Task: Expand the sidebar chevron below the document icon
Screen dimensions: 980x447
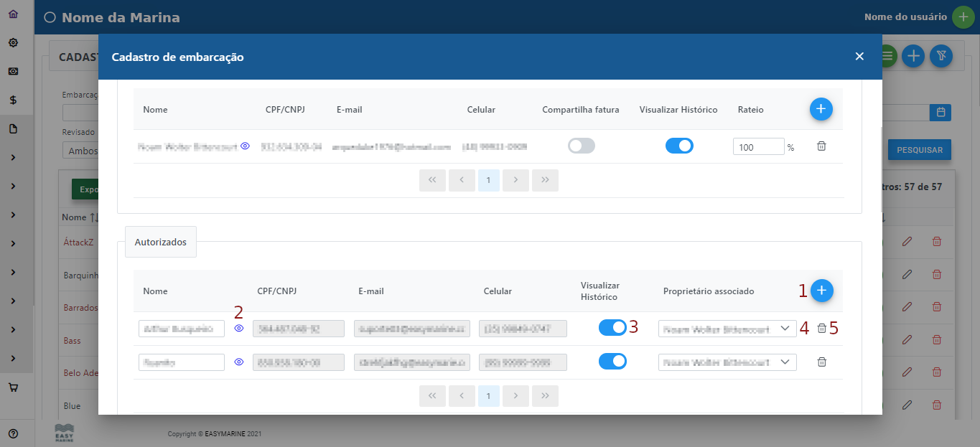Action: click(x=13, y=157)
